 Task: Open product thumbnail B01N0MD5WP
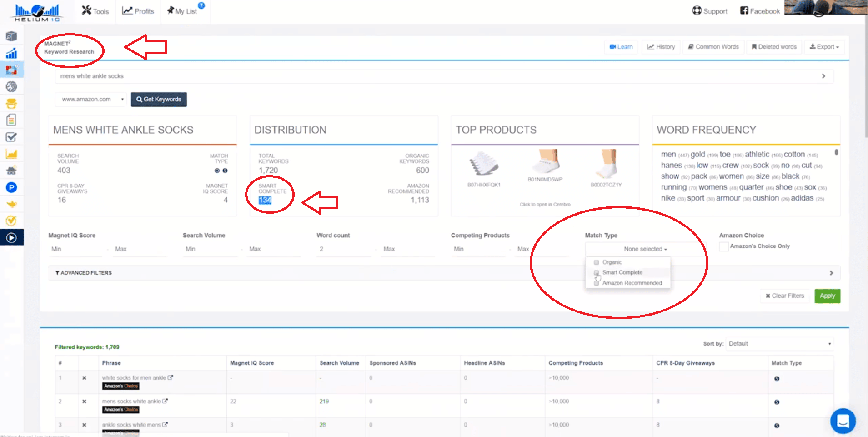coord(545,161)
